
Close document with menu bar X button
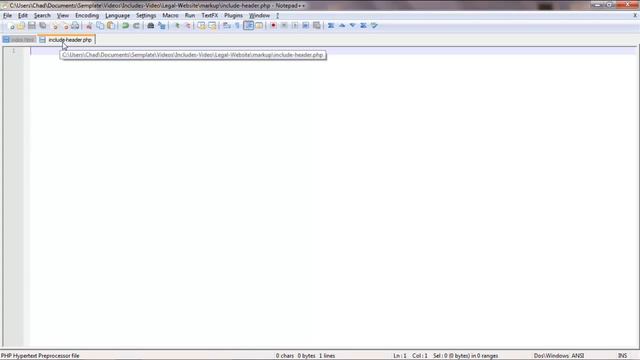[635, 16]
